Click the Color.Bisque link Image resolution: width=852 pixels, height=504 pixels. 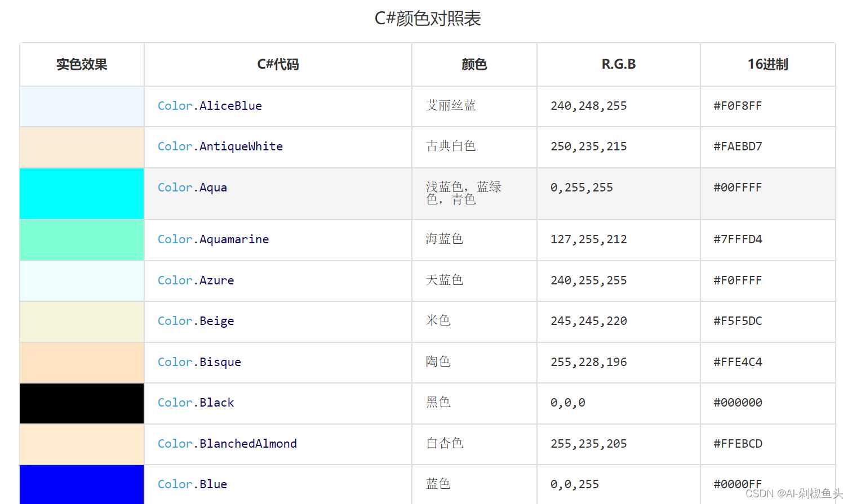[x=199, y=362]
